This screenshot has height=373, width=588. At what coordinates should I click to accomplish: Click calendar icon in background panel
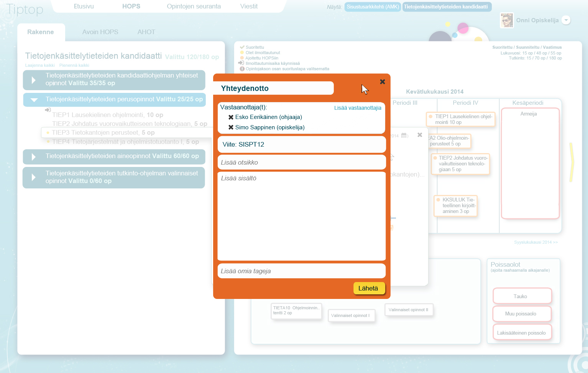(x=404, y=135)
